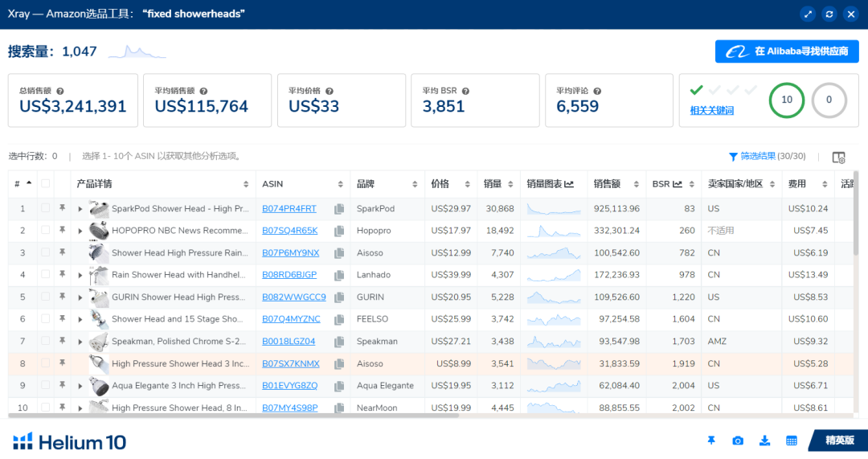Copy ASIN B07P6MY9NX

coord(339,253)
